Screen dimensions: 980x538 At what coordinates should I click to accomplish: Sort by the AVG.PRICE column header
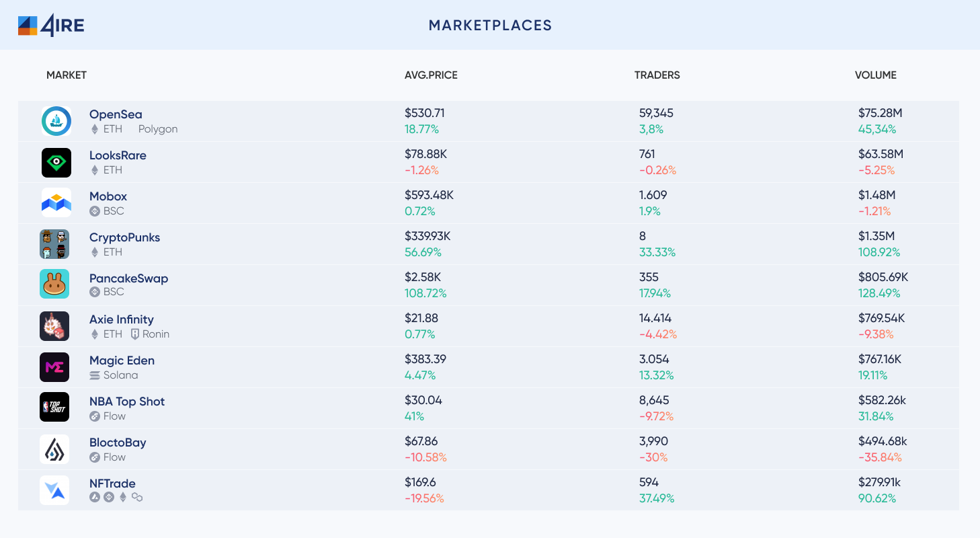pos(431,75)
